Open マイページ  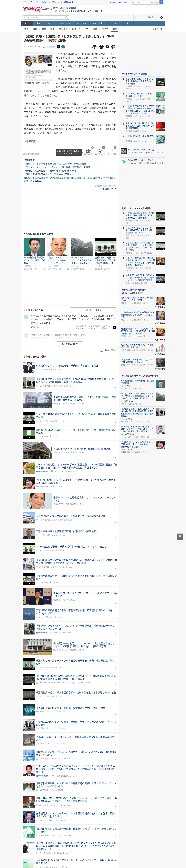pyautogui.click(x=139, y=17)
